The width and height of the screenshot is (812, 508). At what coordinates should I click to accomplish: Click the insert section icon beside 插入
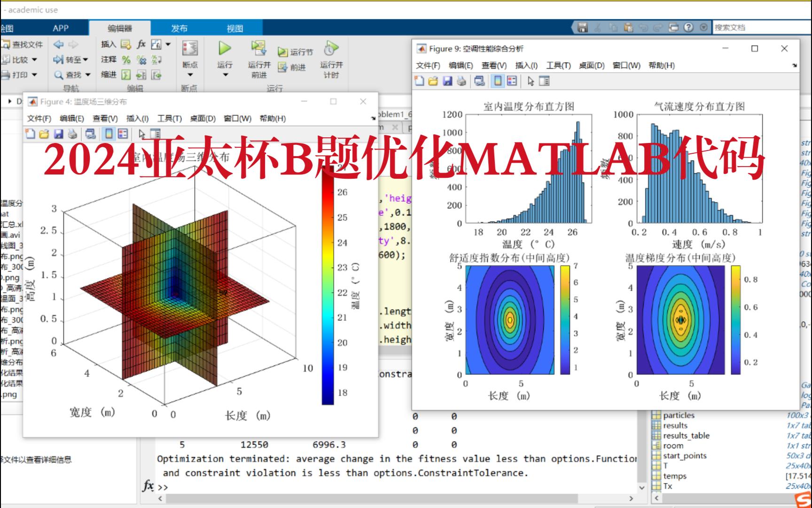pyautogui.click(x=126, y=44)
